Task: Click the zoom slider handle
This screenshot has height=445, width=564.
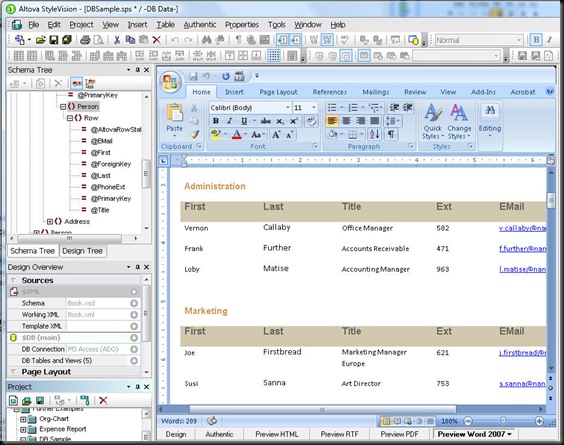Action: point(503,421)
